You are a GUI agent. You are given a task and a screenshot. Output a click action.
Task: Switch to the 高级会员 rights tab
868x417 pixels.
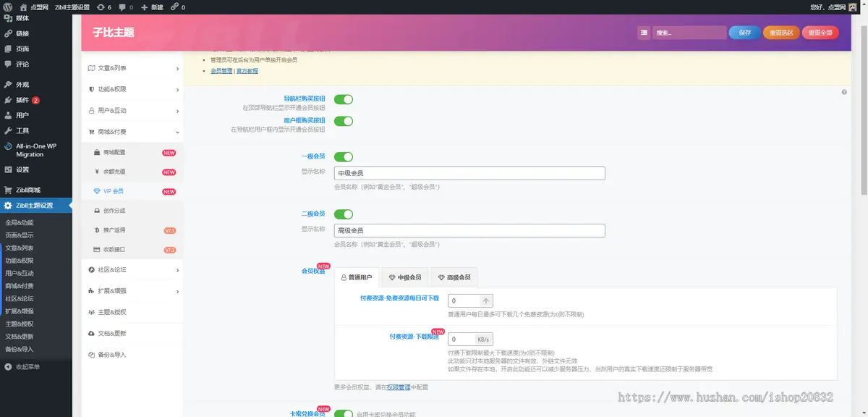tap(454, 277)
